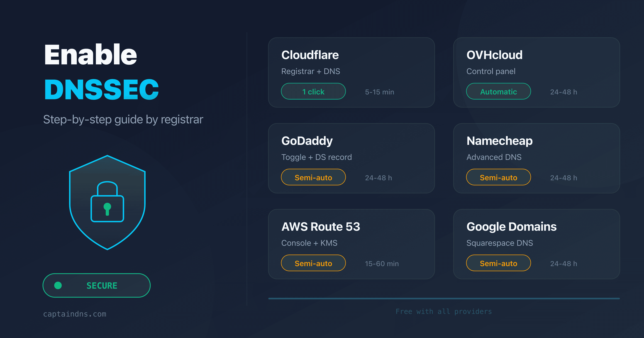
Task: Select the Google Domains card title
Action: pyautogui.click(x=511, y=227)
